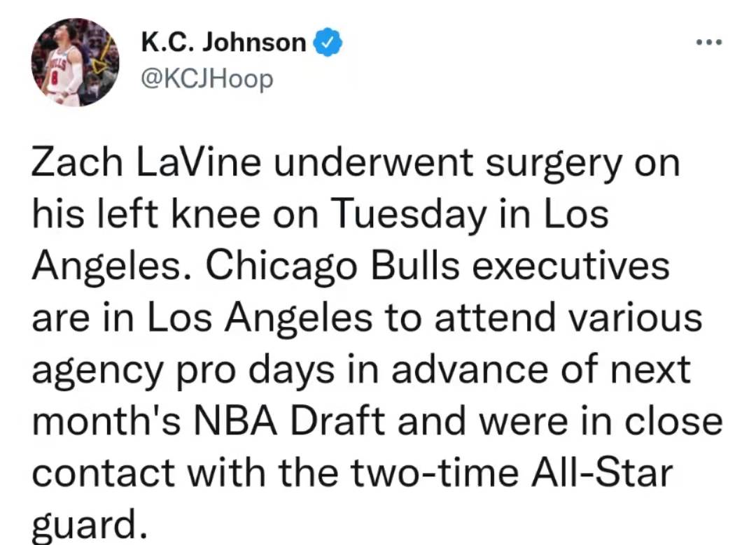
Task: Click "Chicago Bulls" in the tweet text
Action: 332,267
